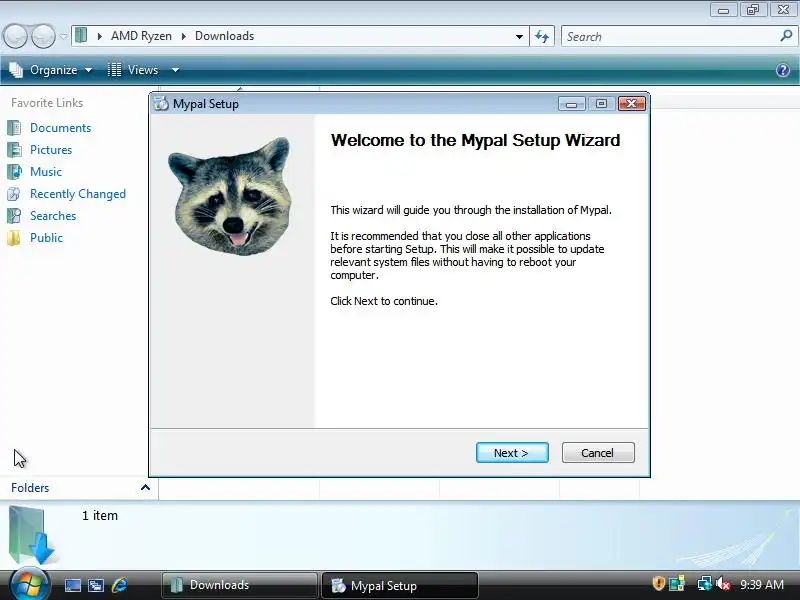800x600 pixels.
Task: Click Downloads in address bar
Action: [224, 36]
